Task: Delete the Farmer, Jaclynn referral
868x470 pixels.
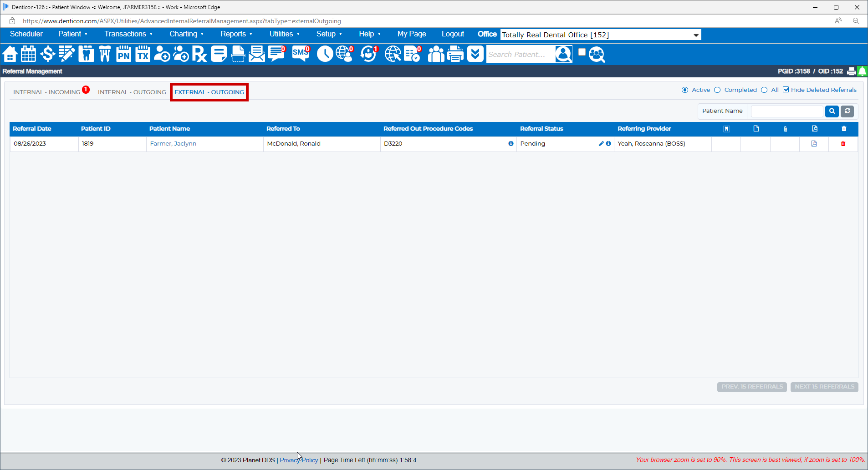Action: click(x=843, y=143)
